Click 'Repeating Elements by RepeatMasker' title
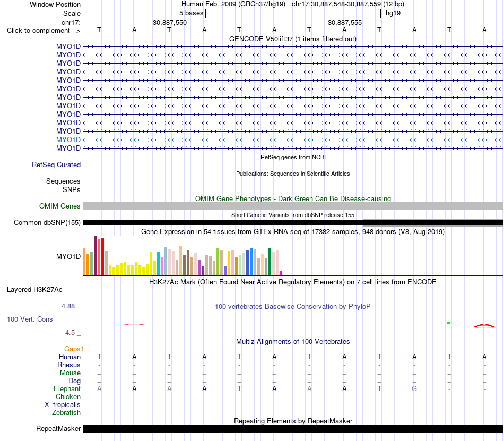This screenshot has height=441, width=504. click(x=293, y=421)
